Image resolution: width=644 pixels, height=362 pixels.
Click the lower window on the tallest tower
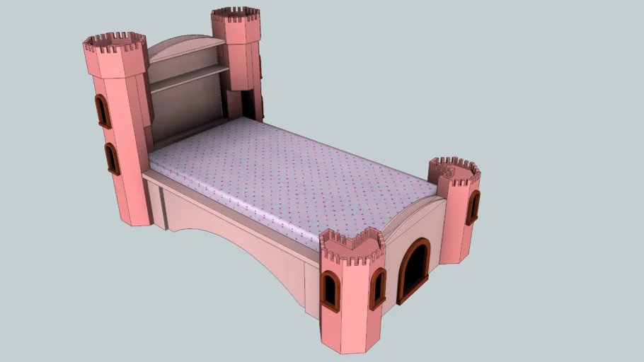112,159
